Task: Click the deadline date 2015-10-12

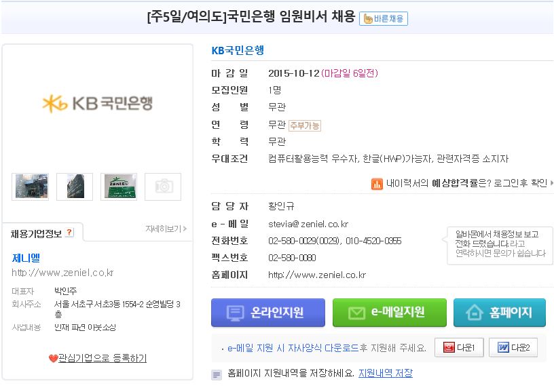Action: pos(293,73)
